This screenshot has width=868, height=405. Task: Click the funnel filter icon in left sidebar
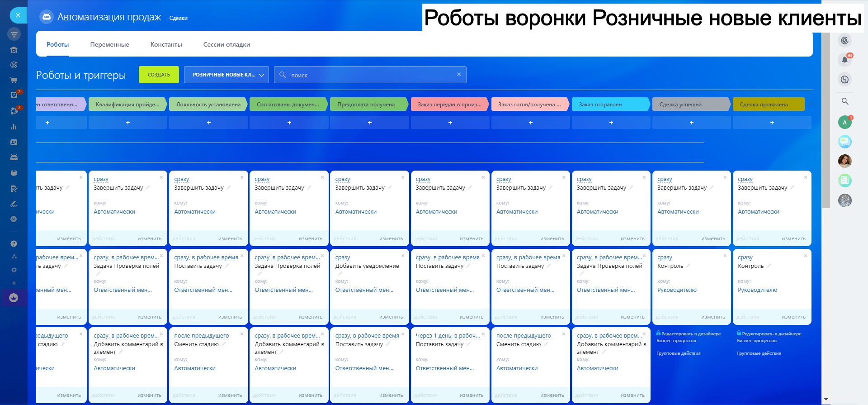tap(14, 34)
